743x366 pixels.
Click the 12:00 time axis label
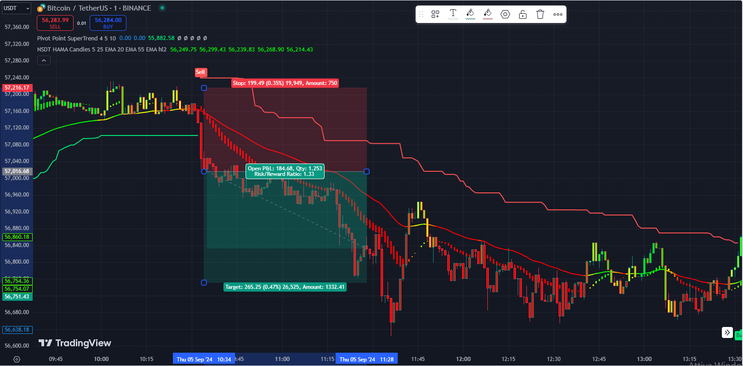[x=463, y=359]
